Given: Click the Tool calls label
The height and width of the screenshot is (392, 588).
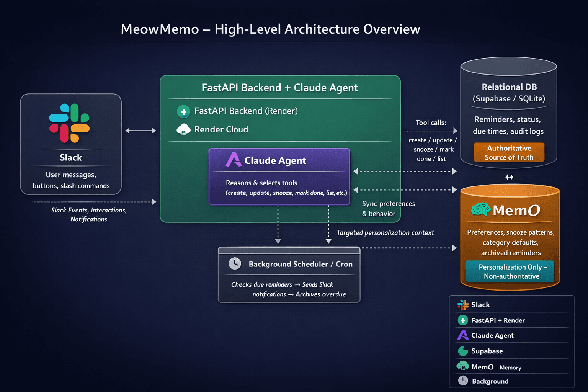Looking at the screenshot, I should pyautogui.click(x=431, y=122).
